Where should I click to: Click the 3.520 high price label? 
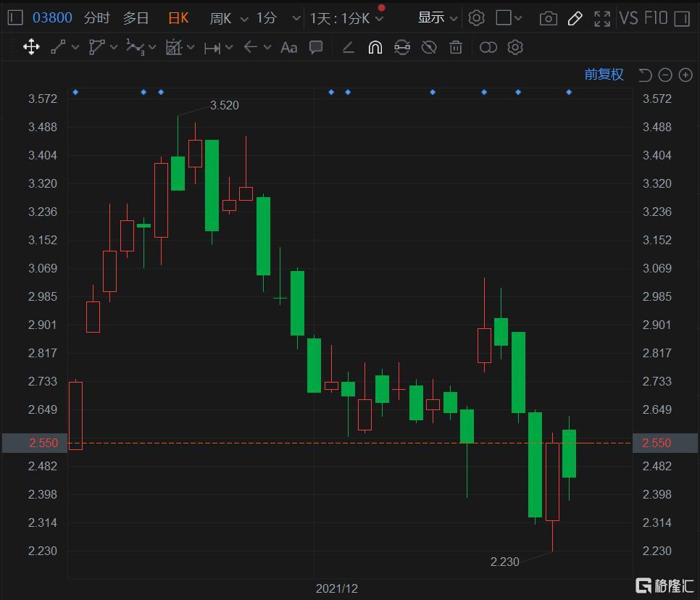coord(224,105)
